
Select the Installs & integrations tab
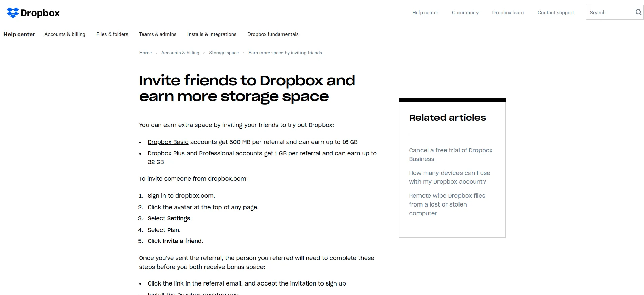(212, 34)
